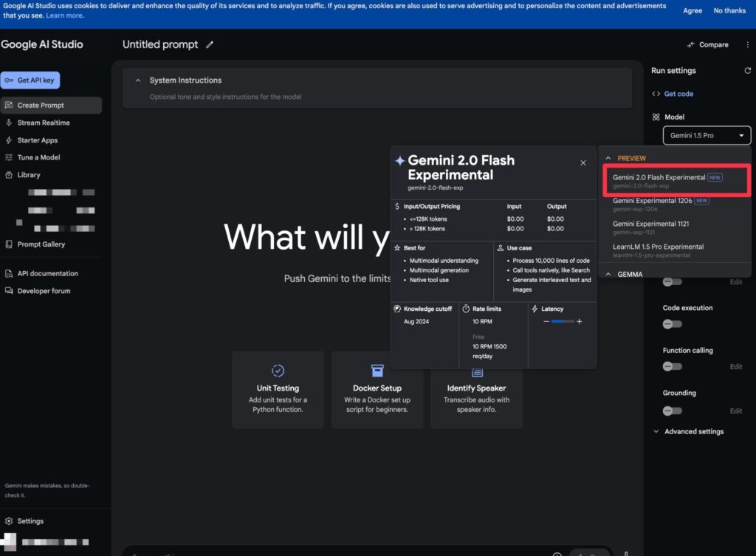Turn on the Function calling toggle
This screenshot has width=756, height=556.
672,366
